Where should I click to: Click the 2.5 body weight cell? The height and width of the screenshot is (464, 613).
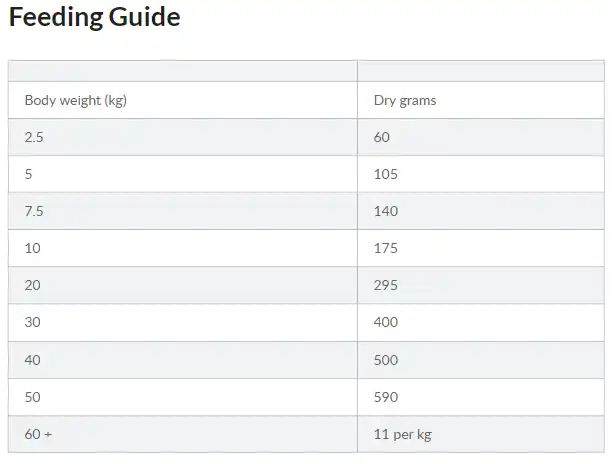tap(34, 137)
